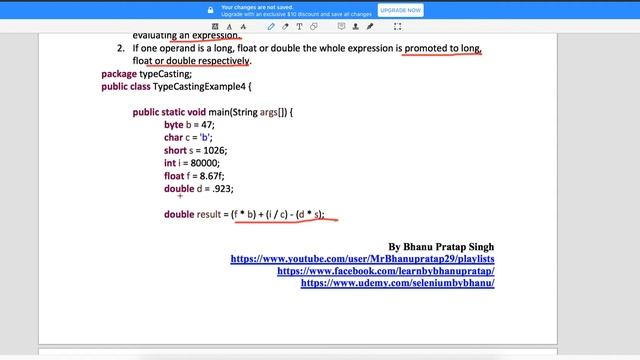
Task: Toggle the fullscreen icon
Action: [398, 27]
